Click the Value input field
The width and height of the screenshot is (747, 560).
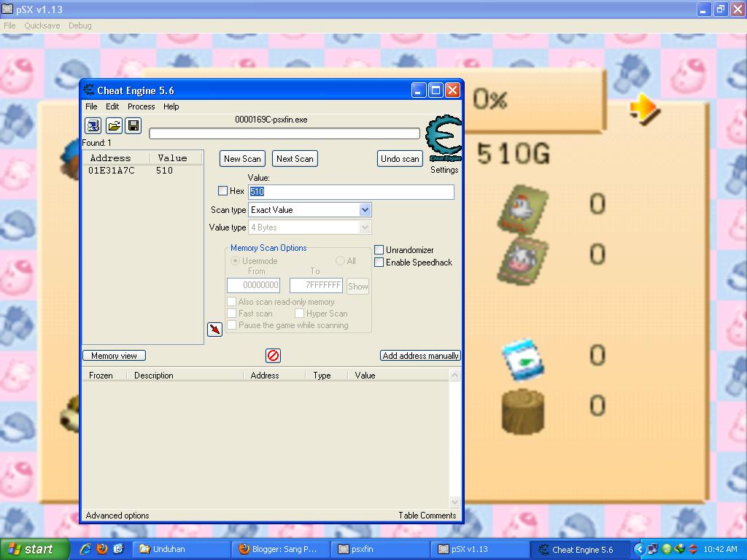(351, 192)
